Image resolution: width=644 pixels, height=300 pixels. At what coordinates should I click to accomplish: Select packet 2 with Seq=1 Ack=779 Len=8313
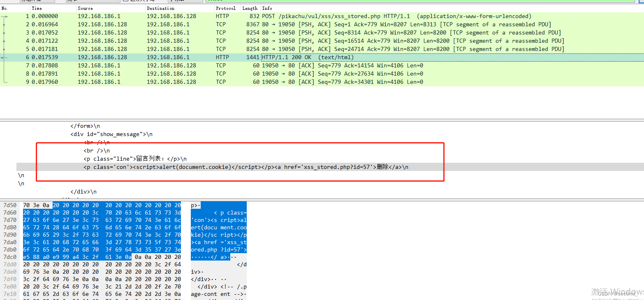322,25
